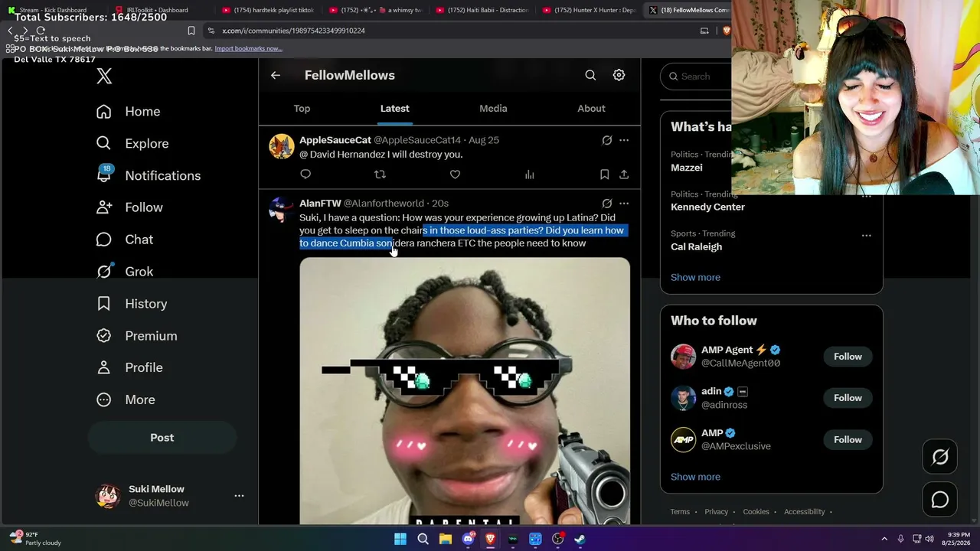Image resolution: width=980 pixels, height=551 pixels.
Task: View analytics on AppleSauceCat's post
Action: coord(529,174)
